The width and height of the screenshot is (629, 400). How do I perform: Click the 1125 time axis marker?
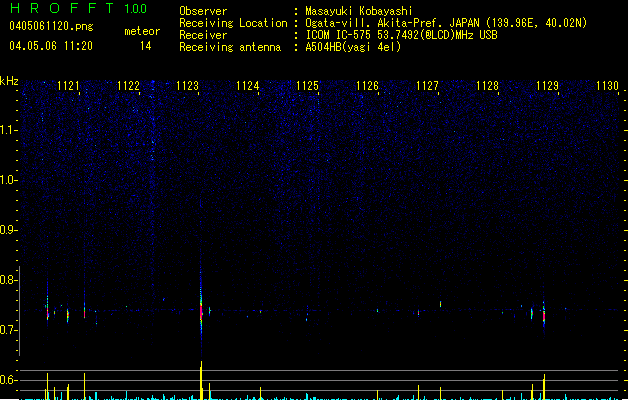coord(307,86)
